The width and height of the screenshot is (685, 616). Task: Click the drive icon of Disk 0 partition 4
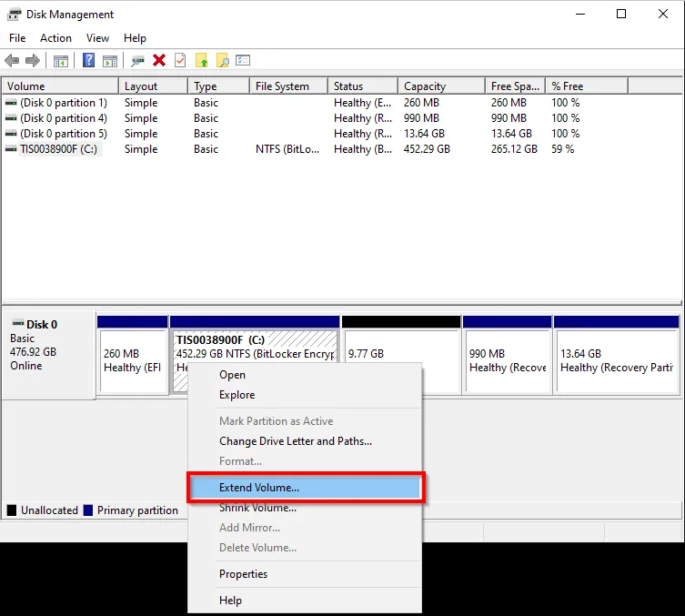[x=11, y=118]
